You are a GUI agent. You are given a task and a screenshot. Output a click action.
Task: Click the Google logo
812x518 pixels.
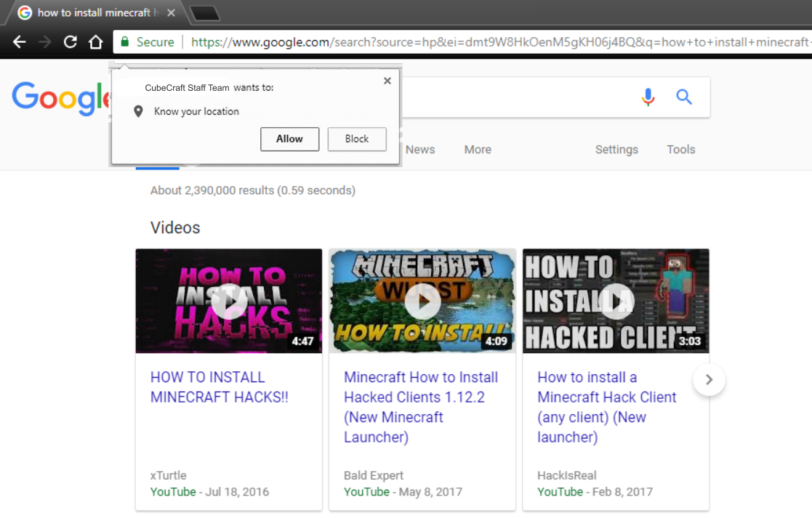(61, 98)
